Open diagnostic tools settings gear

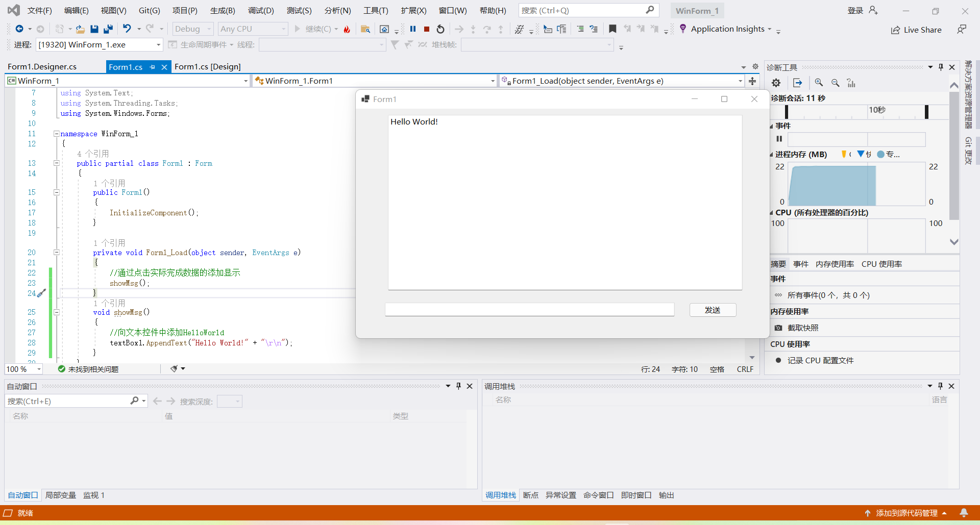pos(776,83)
